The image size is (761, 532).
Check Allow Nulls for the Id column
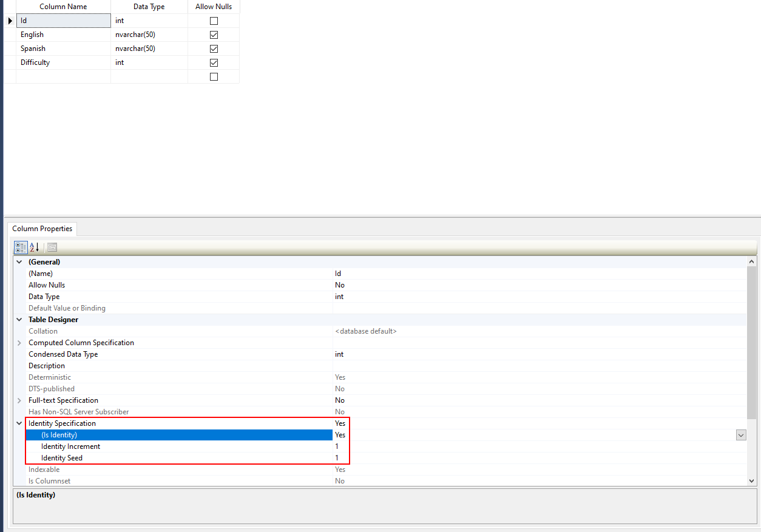pos(213,20)
